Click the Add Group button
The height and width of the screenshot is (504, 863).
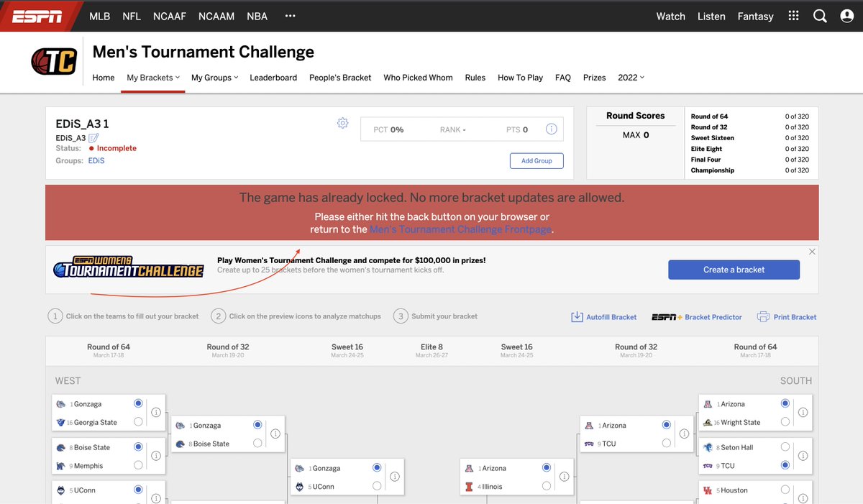(536, 161)
